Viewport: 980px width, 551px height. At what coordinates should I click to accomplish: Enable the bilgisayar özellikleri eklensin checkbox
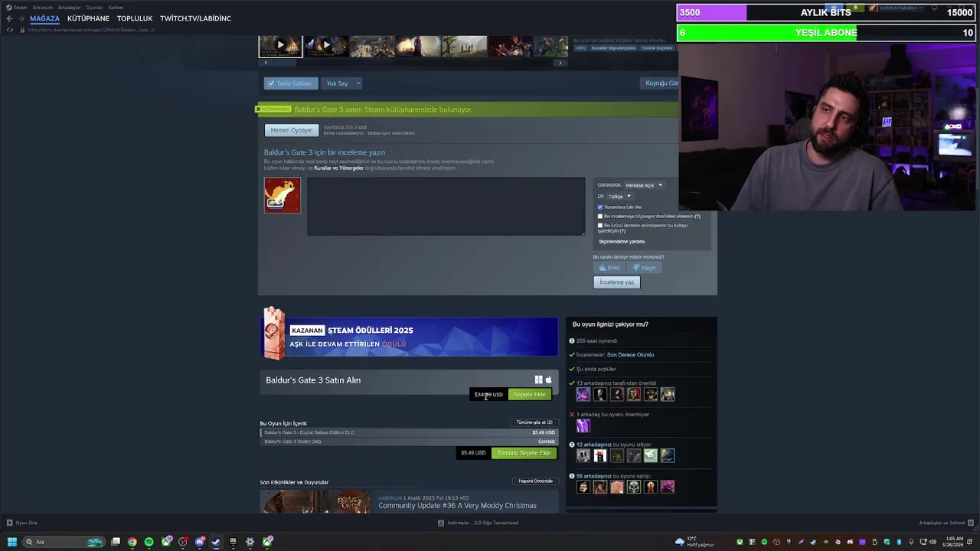[600, 217]
